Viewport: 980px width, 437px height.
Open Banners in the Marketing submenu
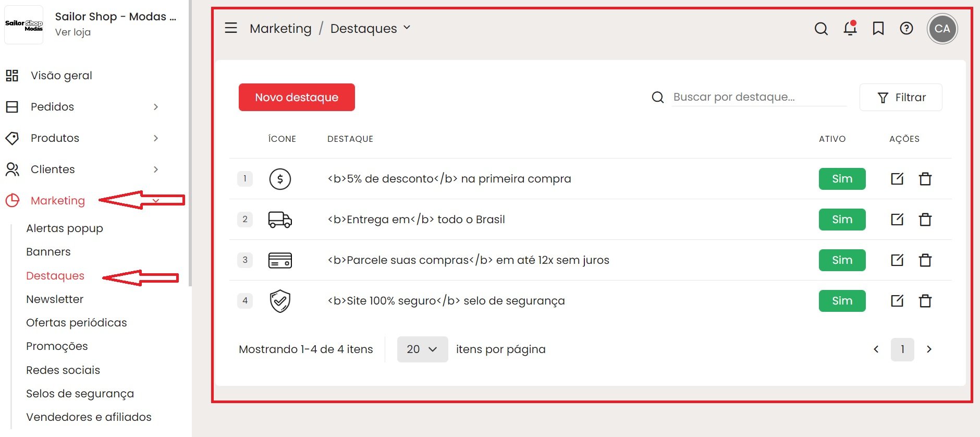[x=48, y=252]
